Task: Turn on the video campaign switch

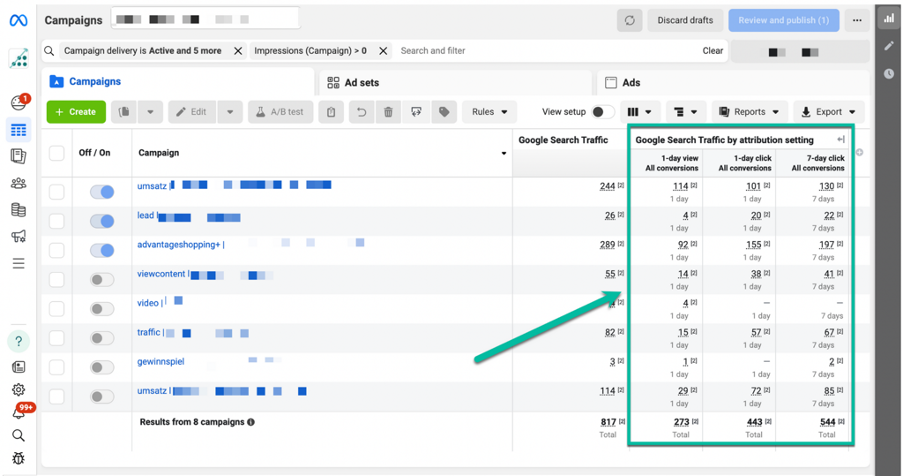Action: point(102,309)
